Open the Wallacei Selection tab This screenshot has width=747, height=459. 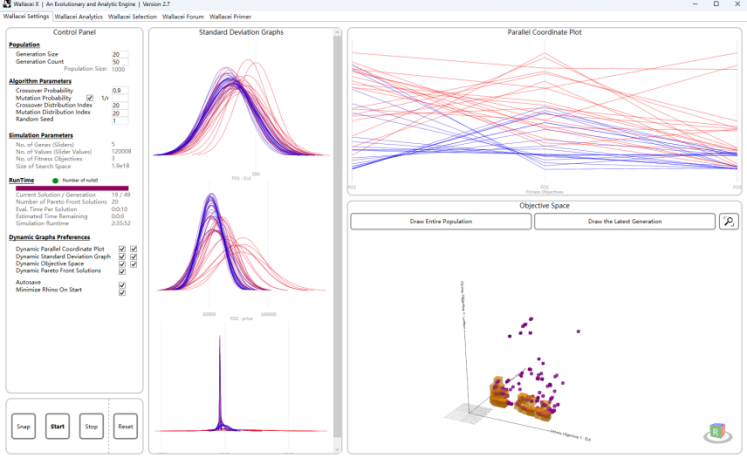click(132, 17)
